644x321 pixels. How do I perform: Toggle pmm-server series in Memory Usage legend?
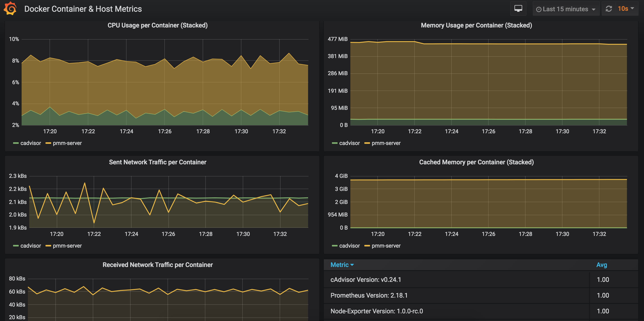pos(386,143)
